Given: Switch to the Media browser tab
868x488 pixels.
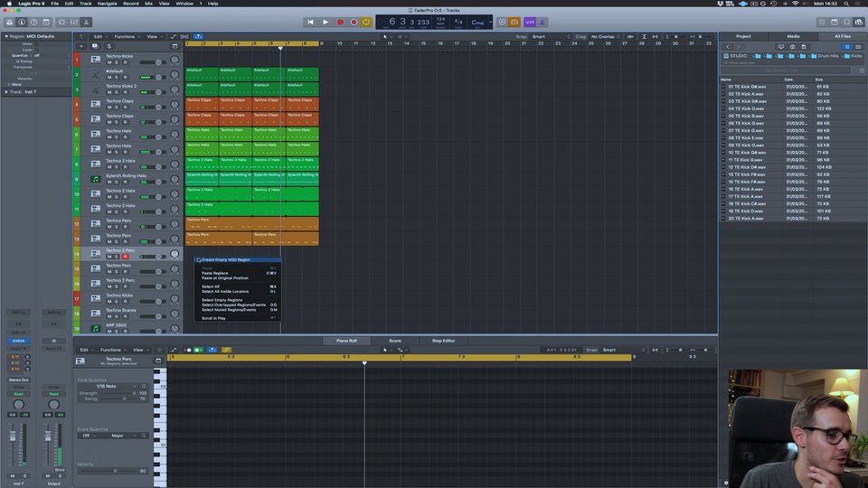Looking at the screenshot, I should click(x=793, y=36).
